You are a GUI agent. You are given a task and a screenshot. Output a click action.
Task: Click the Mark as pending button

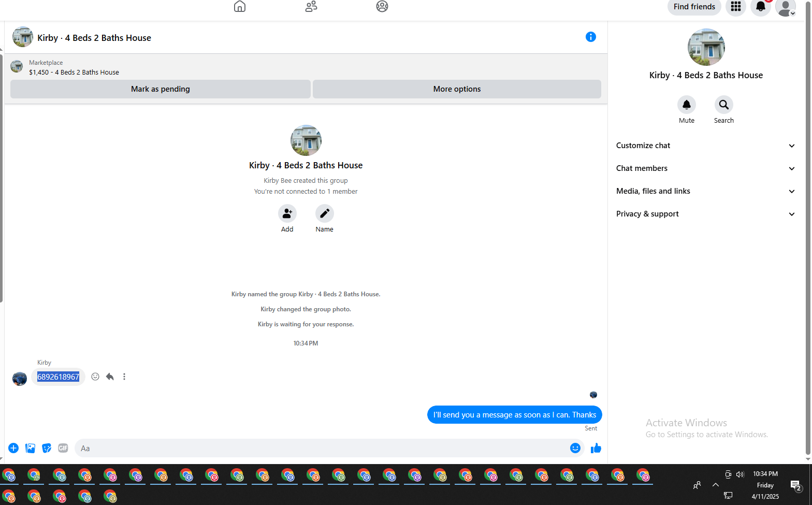click(x=161, y=89)
